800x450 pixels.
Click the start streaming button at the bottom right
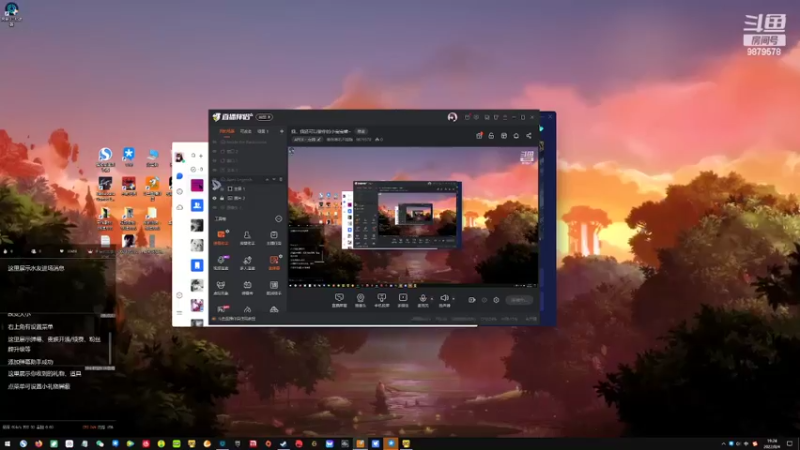[x=519, y=300]
